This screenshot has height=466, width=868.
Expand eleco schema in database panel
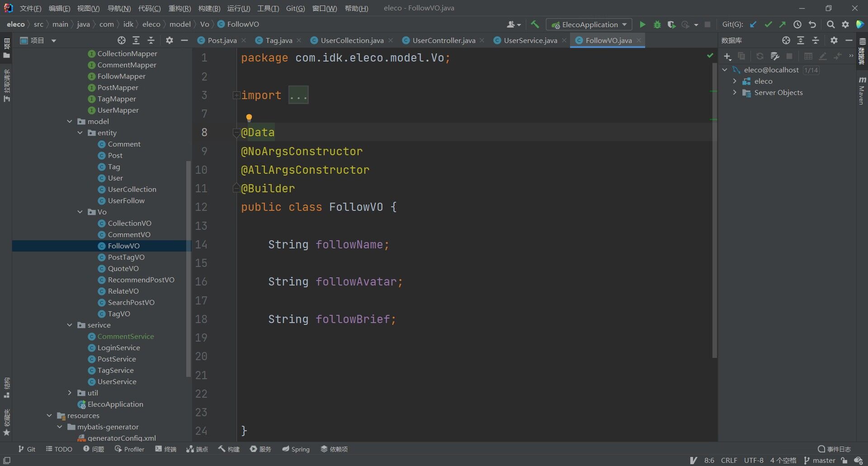pos(735,81)
